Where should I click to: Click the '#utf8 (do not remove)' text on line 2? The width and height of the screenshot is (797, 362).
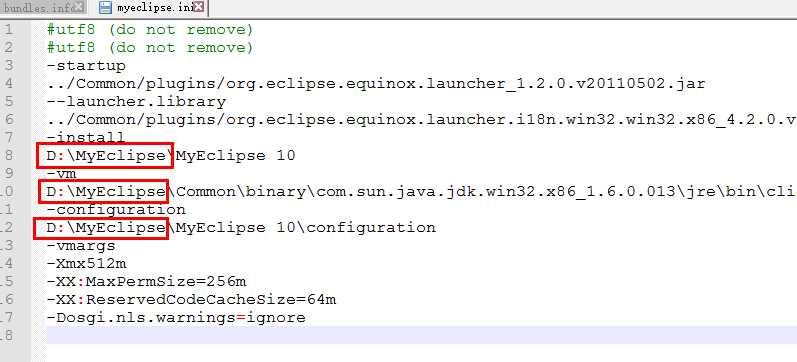click(x=150, y=48)
